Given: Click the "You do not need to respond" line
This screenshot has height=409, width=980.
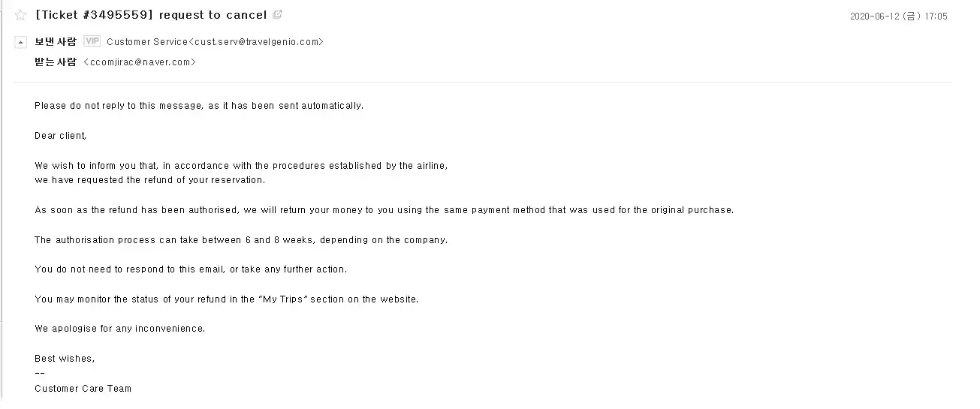Looking at the screenshot, I should (191, 269).
